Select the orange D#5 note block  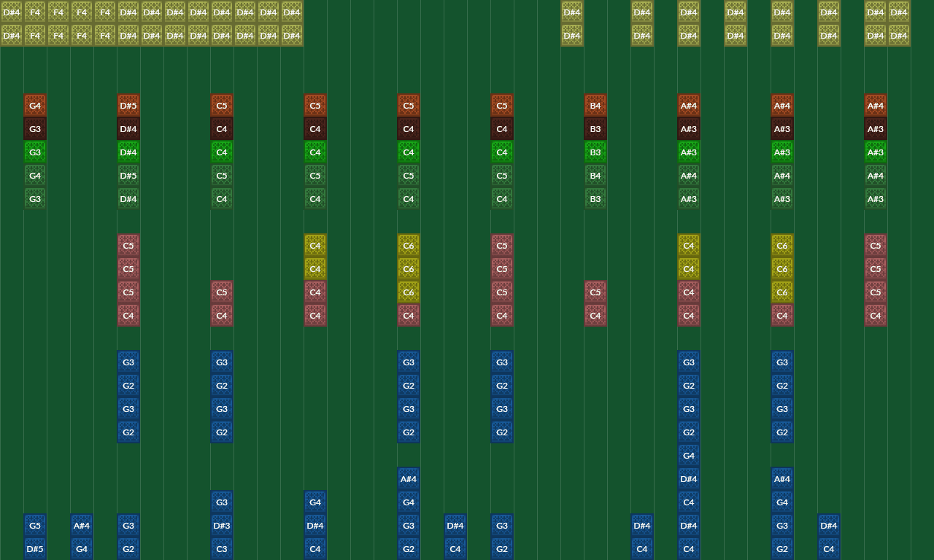pos(128,106)
